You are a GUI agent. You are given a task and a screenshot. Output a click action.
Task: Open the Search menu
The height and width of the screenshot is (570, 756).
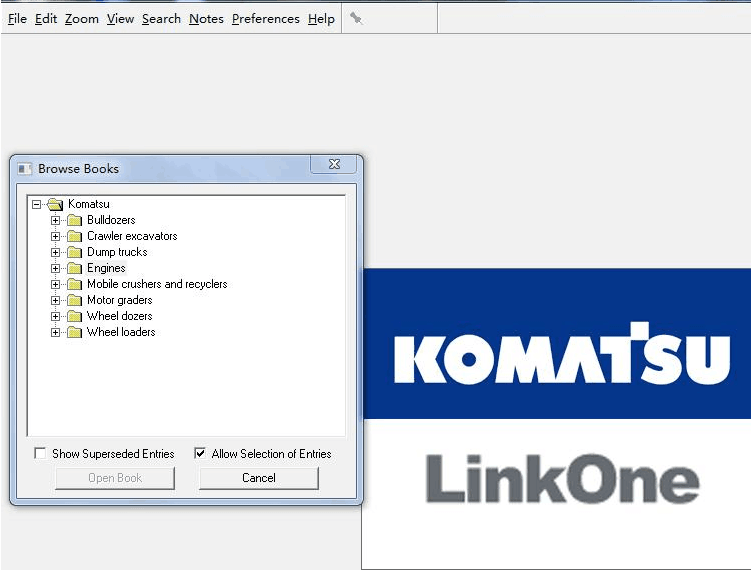point(161,19)
